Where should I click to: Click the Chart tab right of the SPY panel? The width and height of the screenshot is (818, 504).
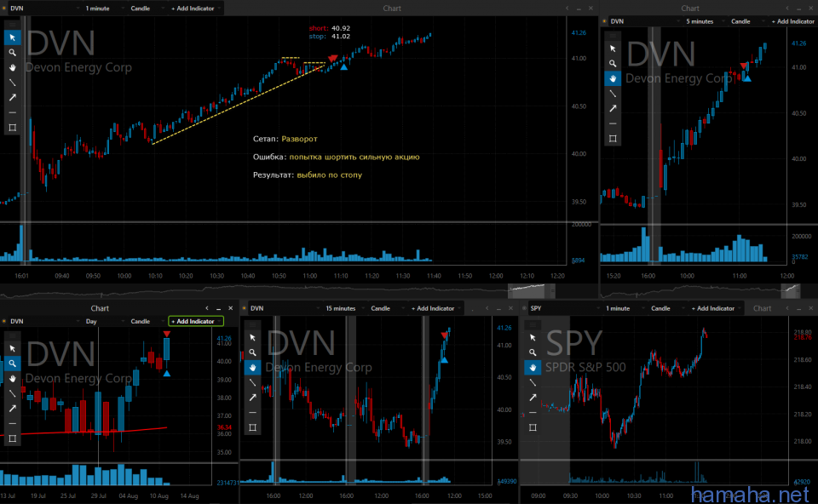click(x=762, y=308)
